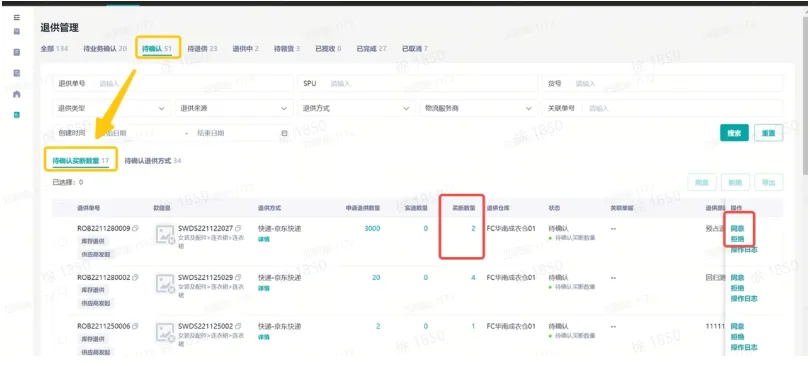The height and width of the screenshot is (366, 810).
Task: Click the 退供单号 input field
Action: pyautogui.click(x=173, y=83)
